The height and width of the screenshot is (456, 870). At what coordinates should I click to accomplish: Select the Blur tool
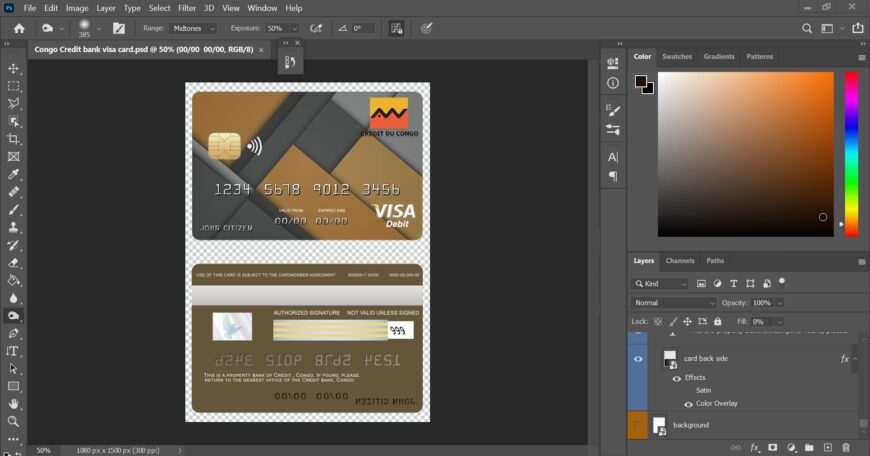tap(13, 298)
